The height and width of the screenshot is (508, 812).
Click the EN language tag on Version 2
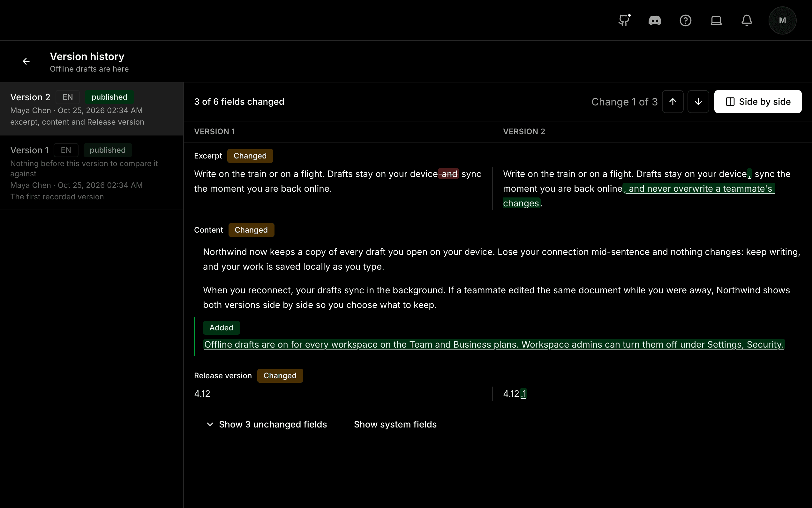click(68, 97)
